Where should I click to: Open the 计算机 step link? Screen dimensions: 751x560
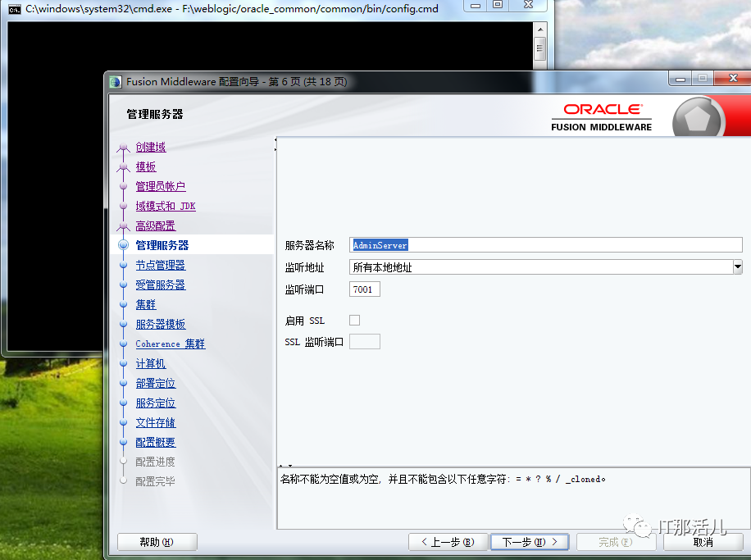(150, 363)
